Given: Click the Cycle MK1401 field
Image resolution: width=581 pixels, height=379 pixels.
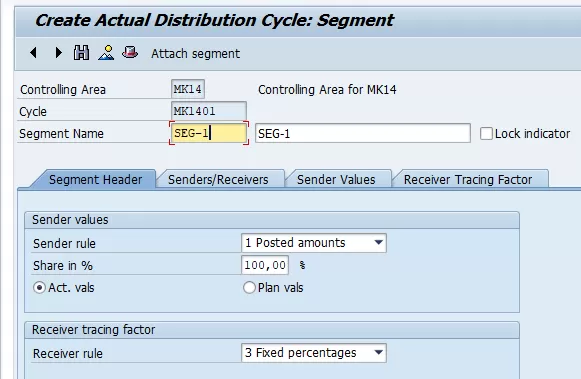Looking at the screenshot, I should coord(209,111).
